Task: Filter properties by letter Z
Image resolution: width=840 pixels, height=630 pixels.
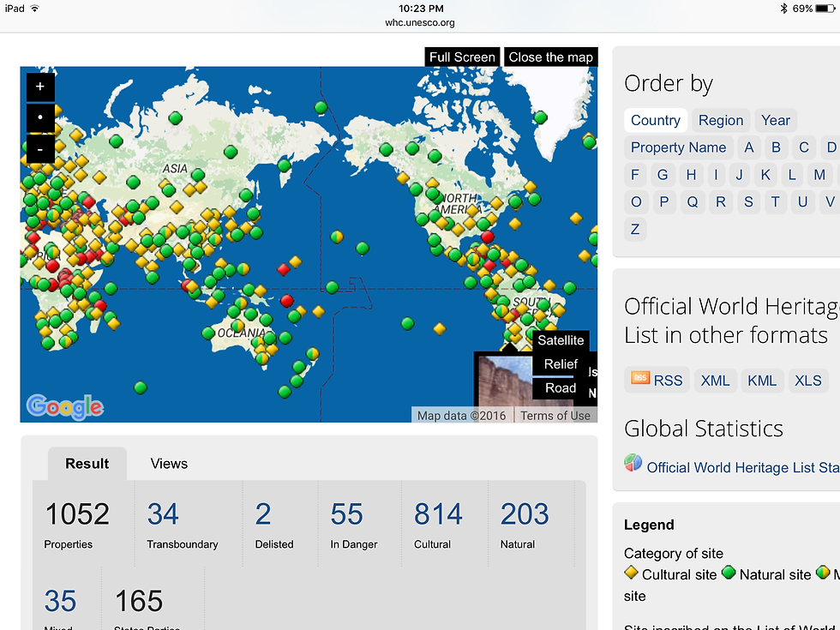Action: pos(635,230)
